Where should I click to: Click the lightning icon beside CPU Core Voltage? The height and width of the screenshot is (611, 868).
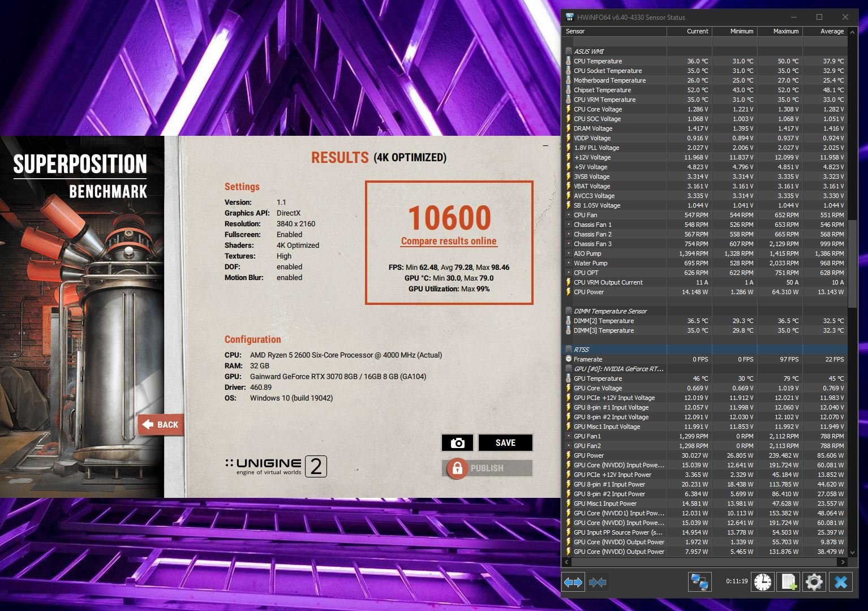[x=569, y=109]
